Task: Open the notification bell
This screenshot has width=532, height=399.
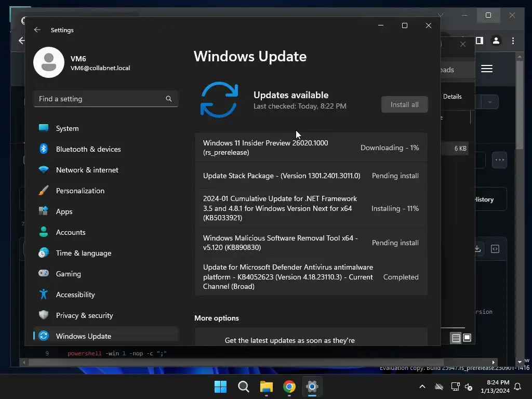Action: tap(518, 387)
